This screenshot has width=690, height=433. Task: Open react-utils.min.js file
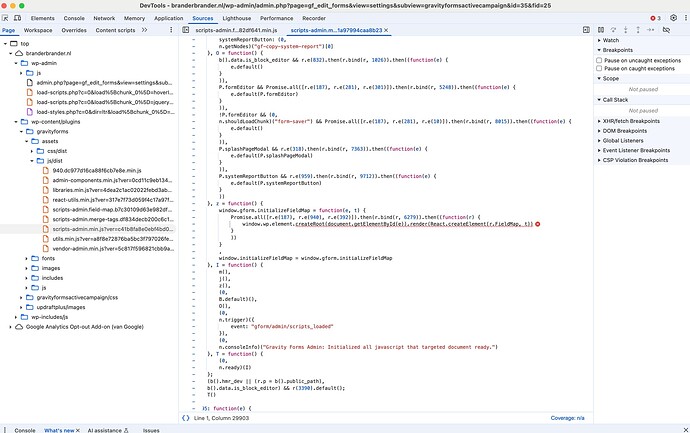[x=112, y=200]
